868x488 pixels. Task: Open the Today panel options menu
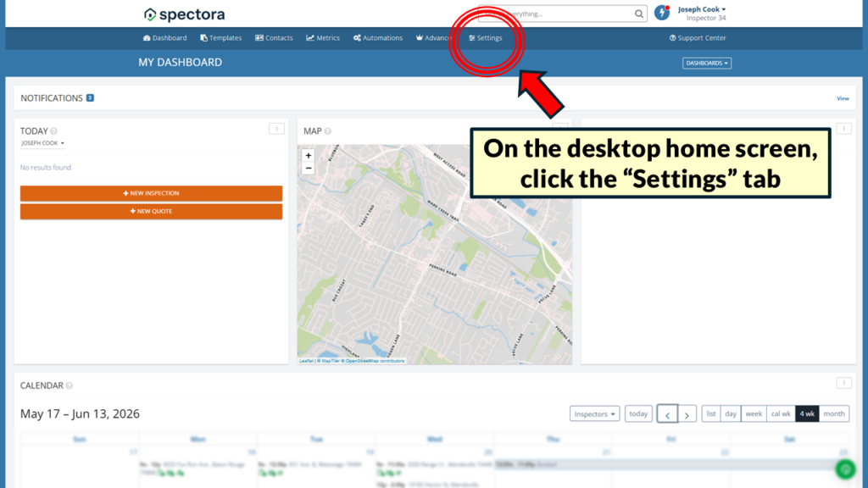276,129
